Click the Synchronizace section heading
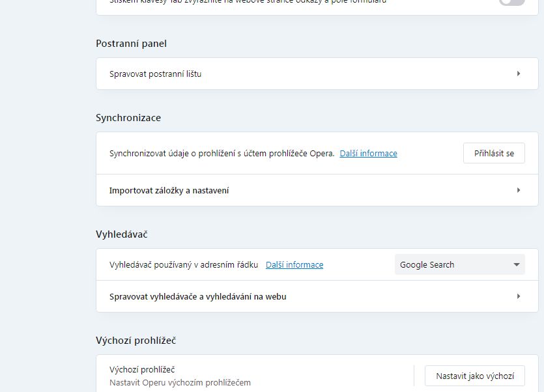The image size is (544, 392). tap(128, 118)
